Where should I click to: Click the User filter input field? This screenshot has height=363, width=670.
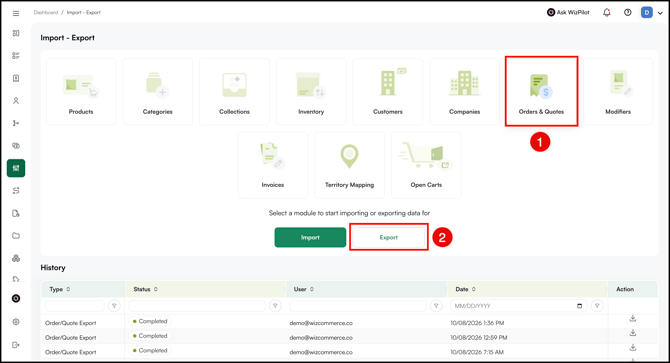tap(358, 306)
